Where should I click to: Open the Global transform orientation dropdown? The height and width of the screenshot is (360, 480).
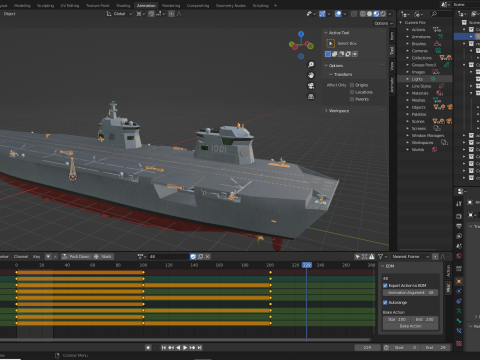coord(119,14)
